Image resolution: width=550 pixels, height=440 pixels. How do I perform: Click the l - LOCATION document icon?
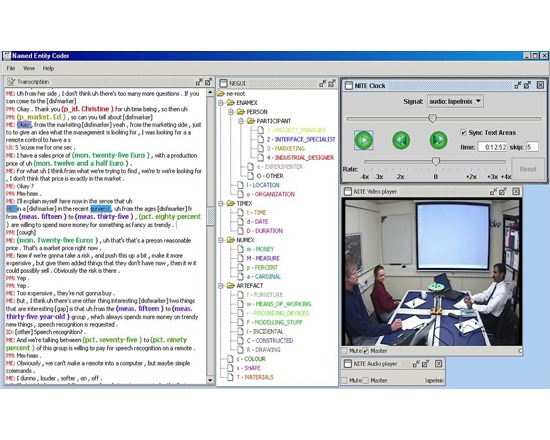240,185
